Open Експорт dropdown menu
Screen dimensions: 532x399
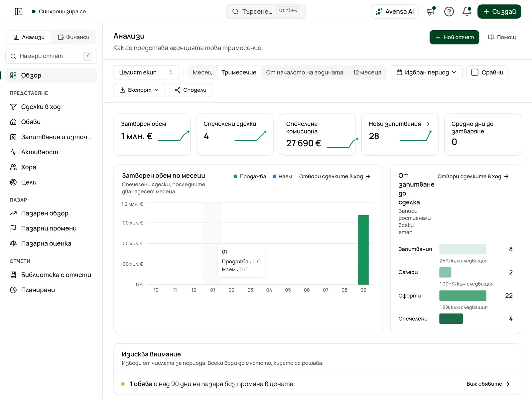[x=139, y=90]
